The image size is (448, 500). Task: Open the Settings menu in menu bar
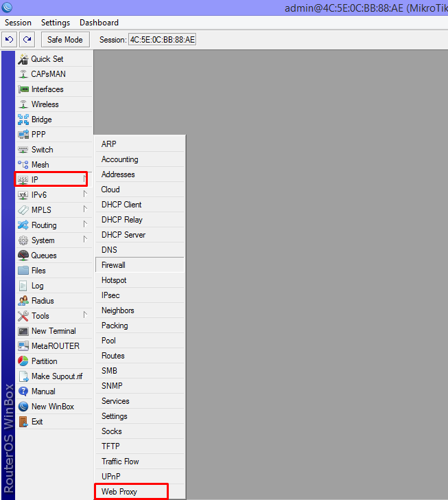click(56, 23)
